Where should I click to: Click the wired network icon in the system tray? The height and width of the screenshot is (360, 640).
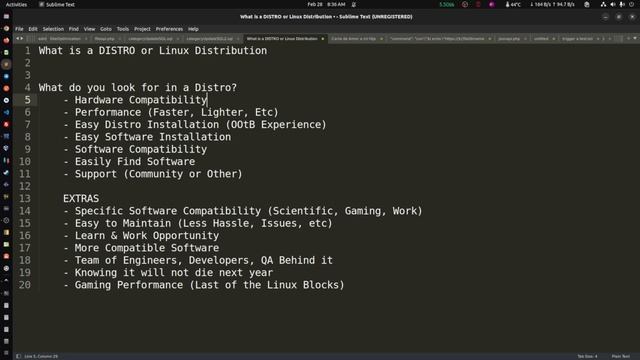(x=603, y=4)
